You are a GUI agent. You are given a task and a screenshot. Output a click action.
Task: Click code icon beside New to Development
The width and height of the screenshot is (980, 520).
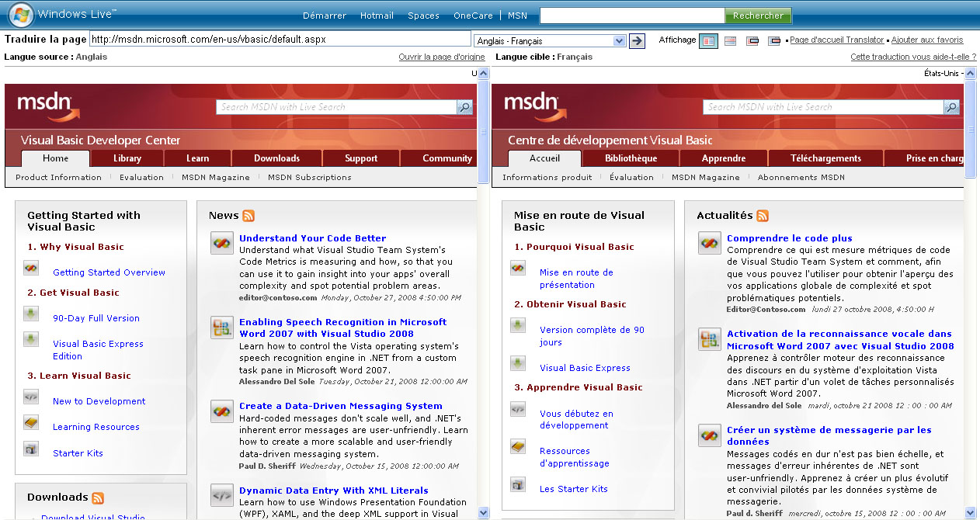(x=31, y=397)
